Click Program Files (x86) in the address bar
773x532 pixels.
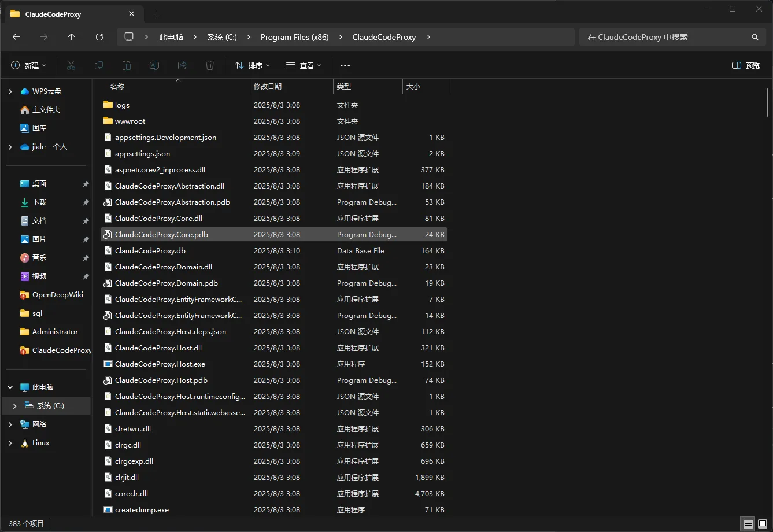click(x=294, y=37)
